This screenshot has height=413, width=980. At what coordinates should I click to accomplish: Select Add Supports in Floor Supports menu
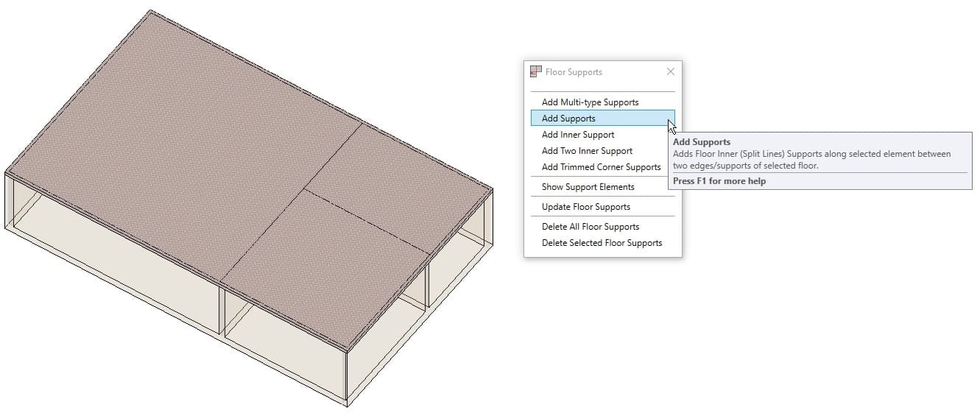point(602,119)
